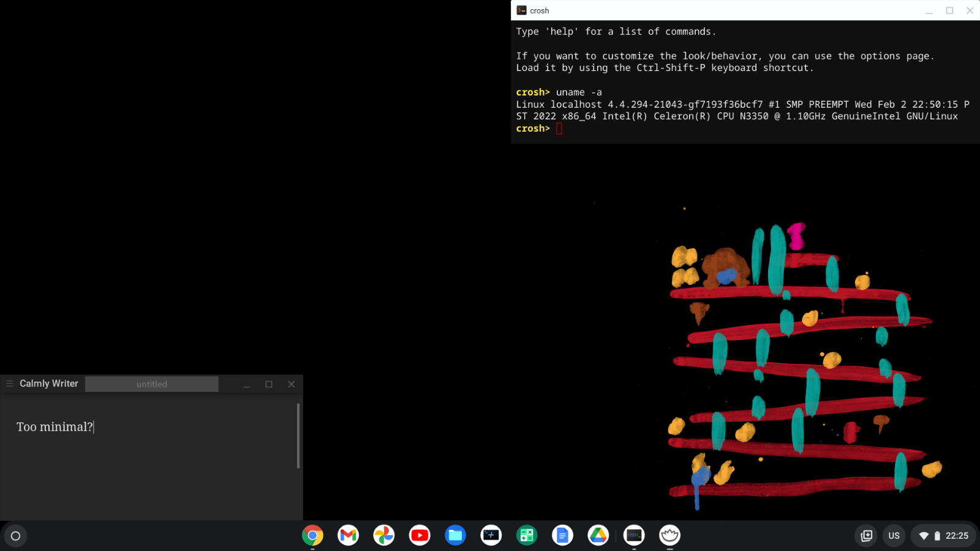The width and height of the screenshot is (980, 551).
Task: Open Calmly Writer hamburger menu
Action: point(10,384)
